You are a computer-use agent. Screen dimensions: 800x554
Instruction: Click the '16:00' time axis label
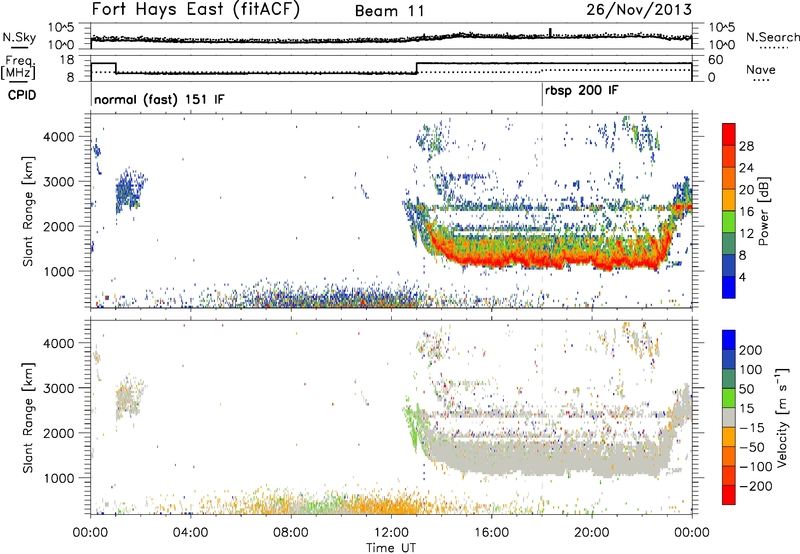[491, 533]
